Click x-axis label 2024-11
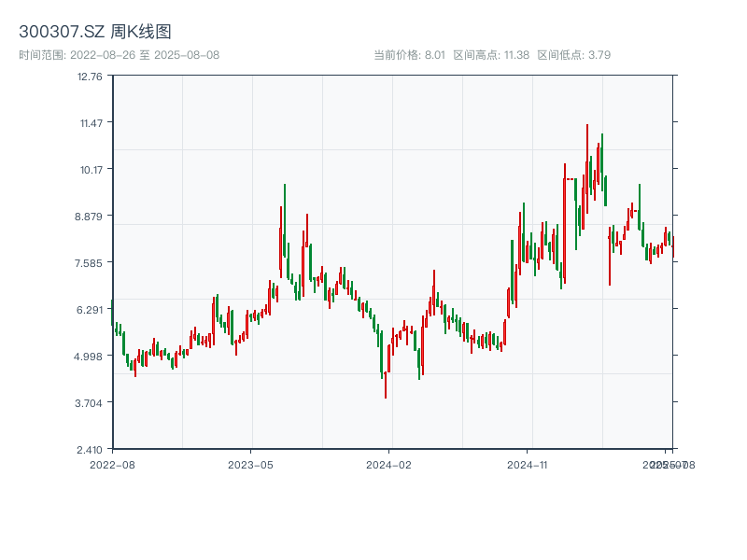 point(527,465)
